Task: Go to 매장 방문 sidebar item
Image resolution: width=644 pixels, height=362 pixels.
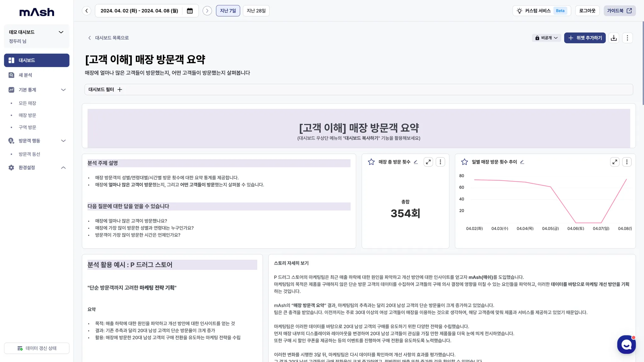Action: [27, 115]
